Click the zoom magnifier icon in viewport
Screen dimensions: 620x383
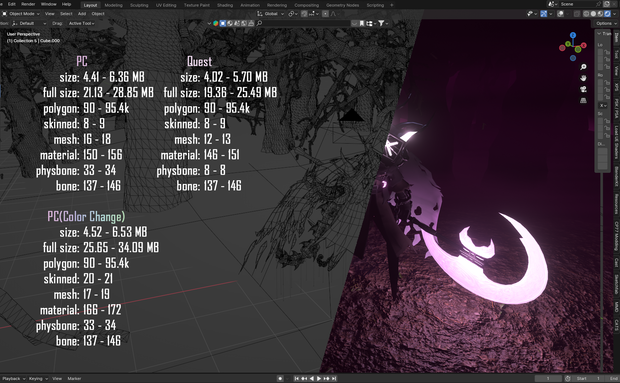(583, 67)
